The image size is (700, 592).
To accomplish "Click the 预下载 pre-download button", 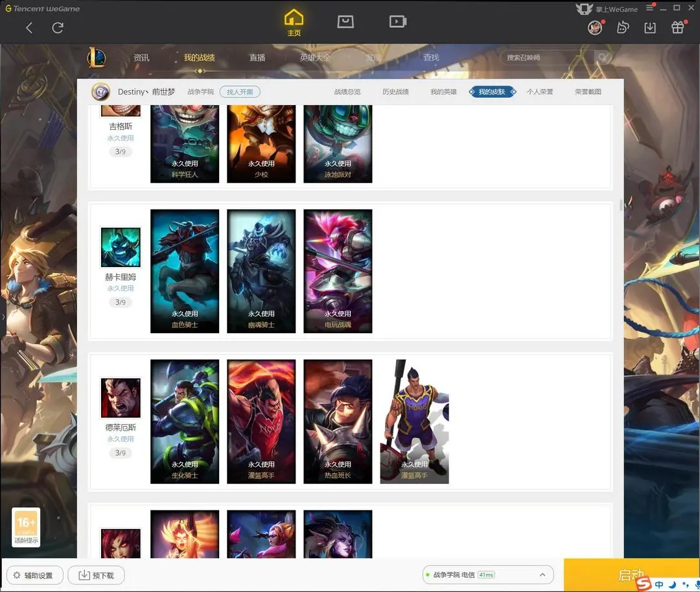I will click(x=96, y=575).
